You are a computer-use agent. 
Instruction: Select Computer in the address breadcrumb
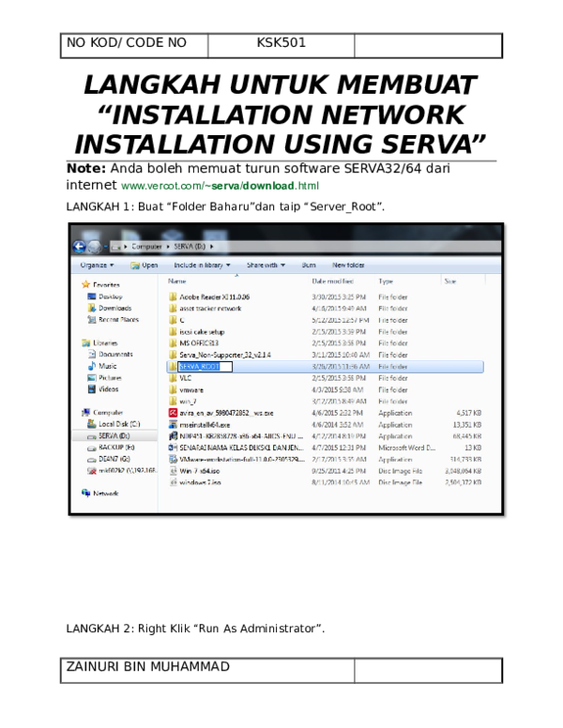click(x=146, y=247)
